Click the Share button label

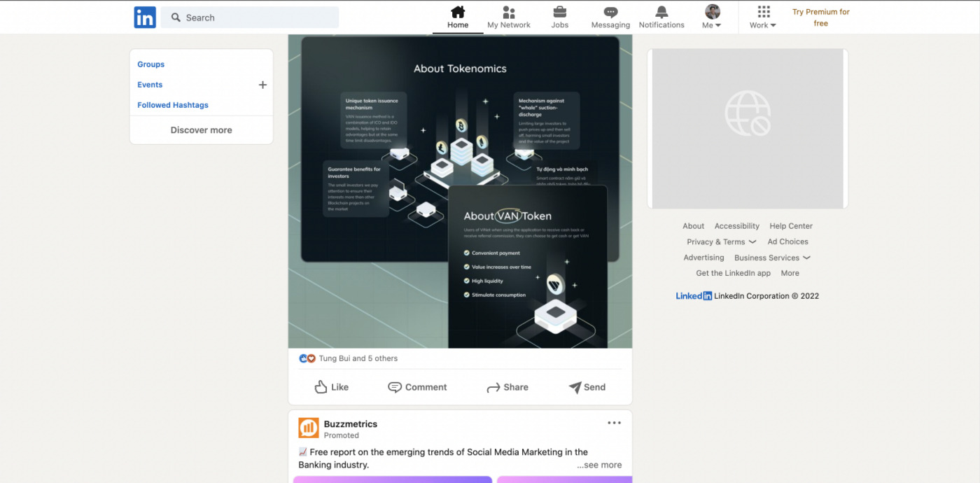(x=516, y=387)
